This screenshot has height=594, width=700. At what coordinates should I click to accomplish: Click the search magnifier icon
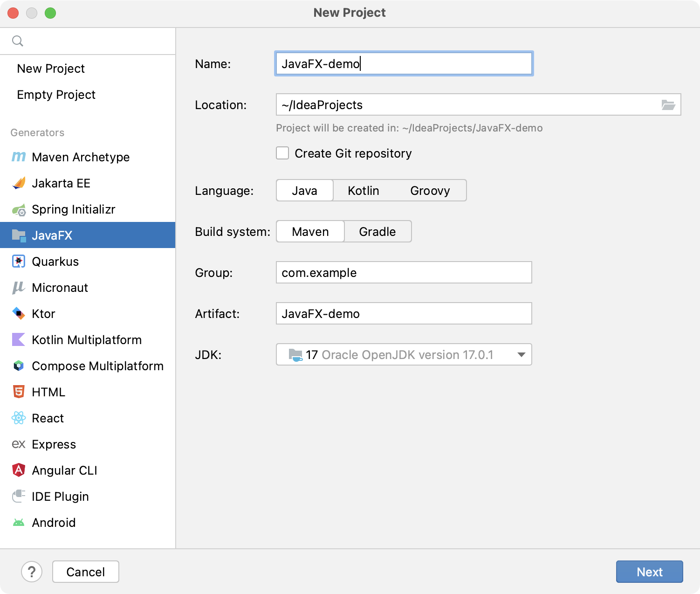coord(18,41)
